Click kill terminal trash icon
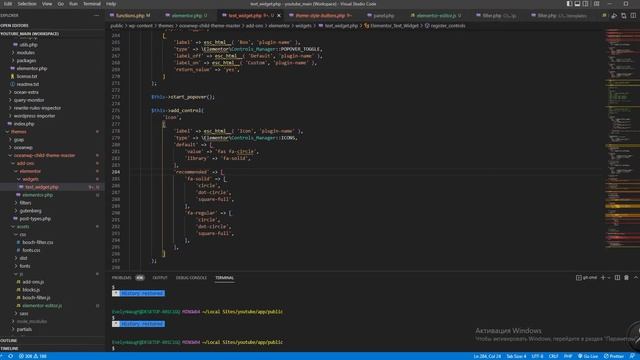 (626, 278)
